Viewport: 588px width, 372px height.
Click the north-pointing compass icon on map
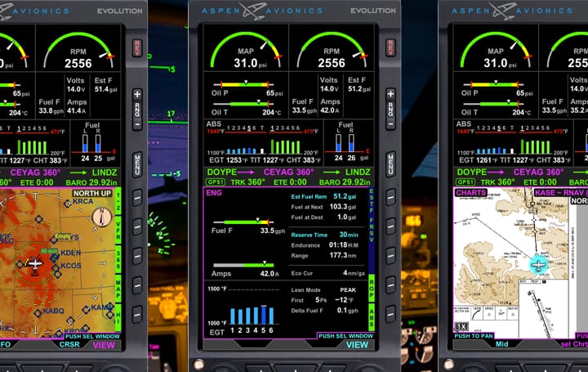pos(101,217)
